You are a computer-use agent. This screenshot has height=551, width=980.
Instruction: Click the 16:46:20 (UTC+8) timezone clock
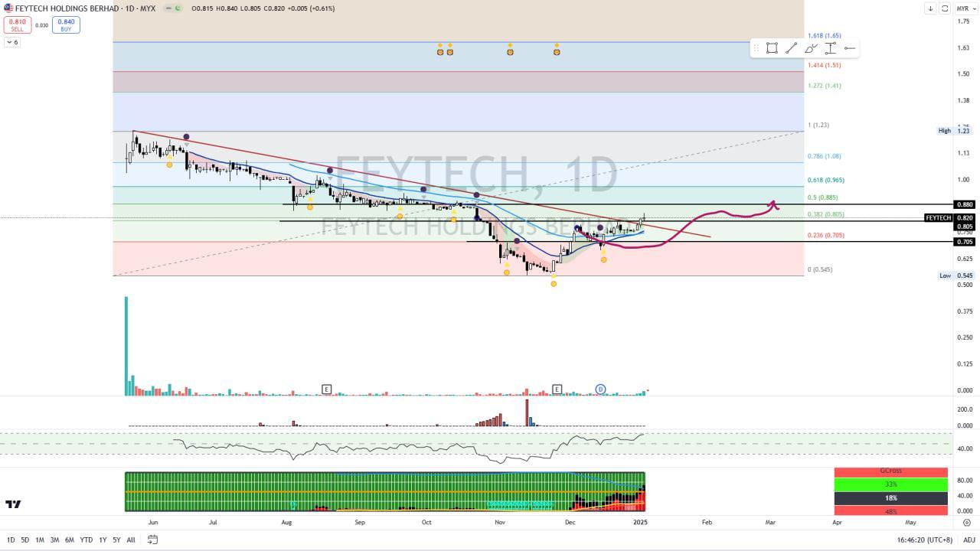(x=926, y=540)
